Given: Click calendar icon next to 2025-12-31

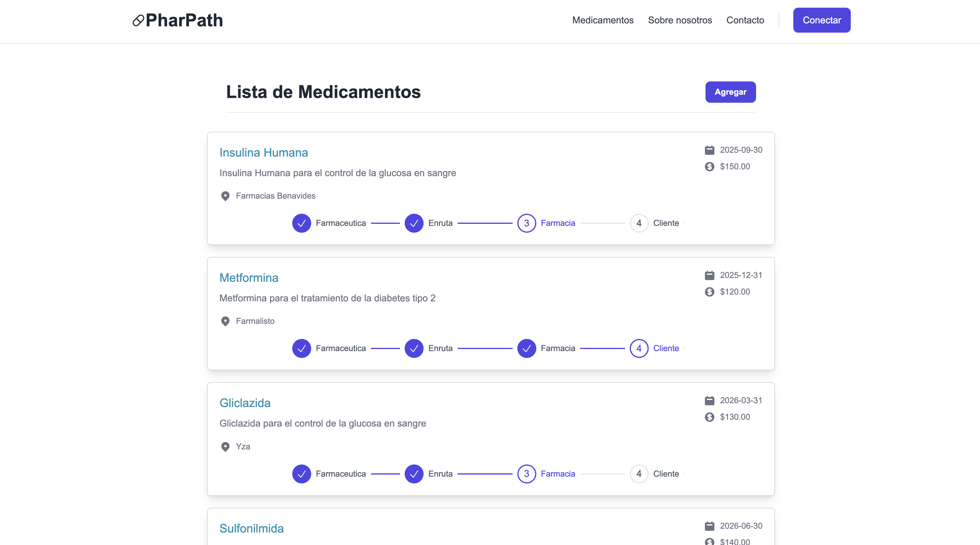Looking at the screenshot, I should [x=710, y=275].
